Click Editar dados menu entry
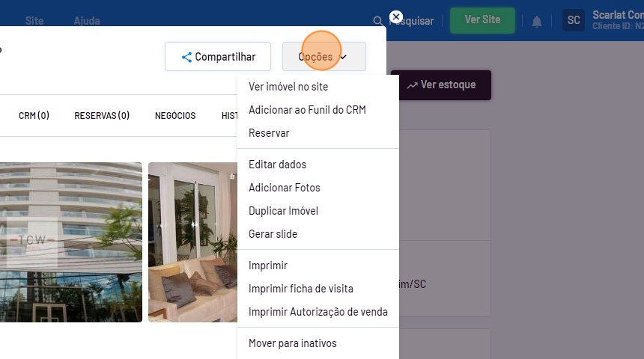 pos(277,165)
